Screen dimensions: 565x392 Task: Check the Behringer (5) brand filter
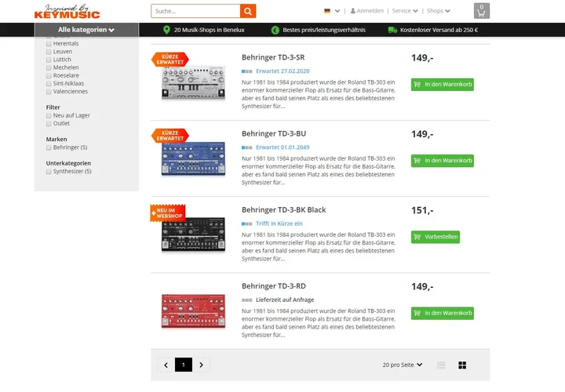point(49,147)
